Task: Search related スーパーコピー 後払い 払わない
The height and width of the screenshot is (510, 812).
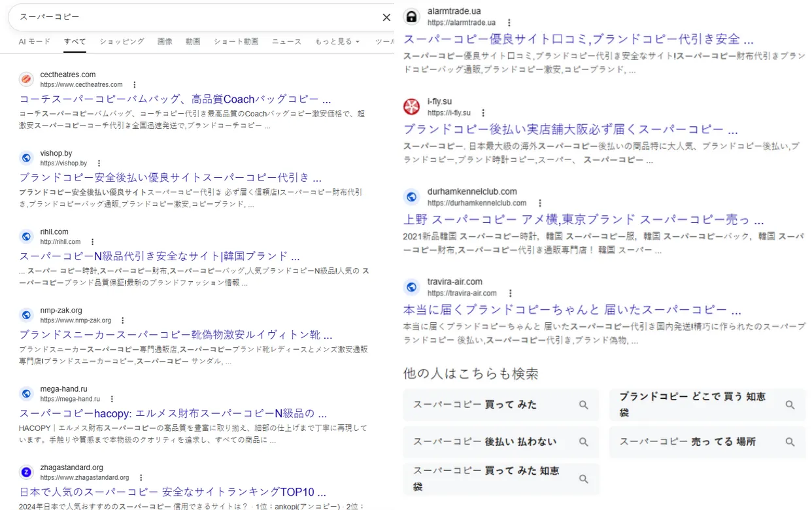Action: [x=501, y=442]
